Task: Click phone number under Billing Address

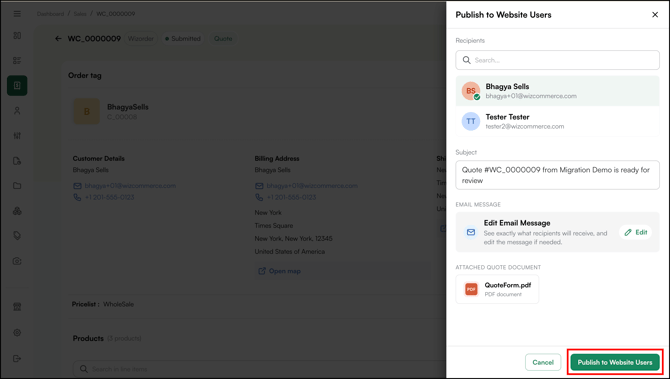Action: tap(291, 197)
